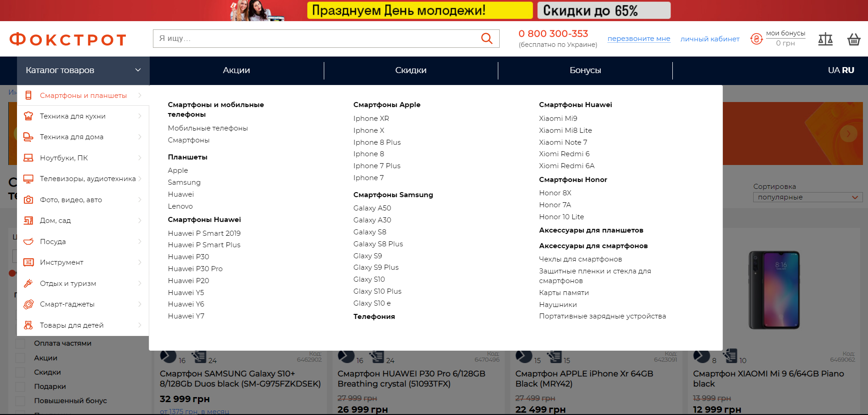
Task: Check the Оплата частями filter checkbox
Action: click(20, 343)
